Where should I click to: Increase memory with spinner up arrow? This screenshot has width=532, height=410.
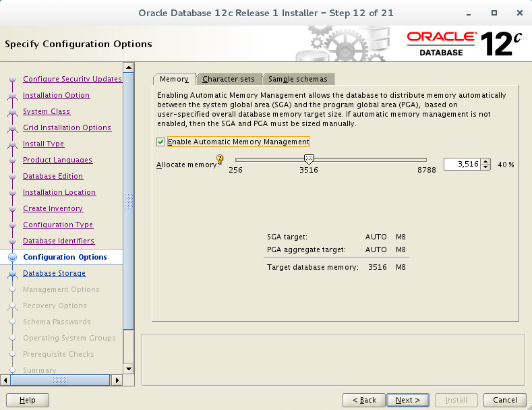coord(486,162)
